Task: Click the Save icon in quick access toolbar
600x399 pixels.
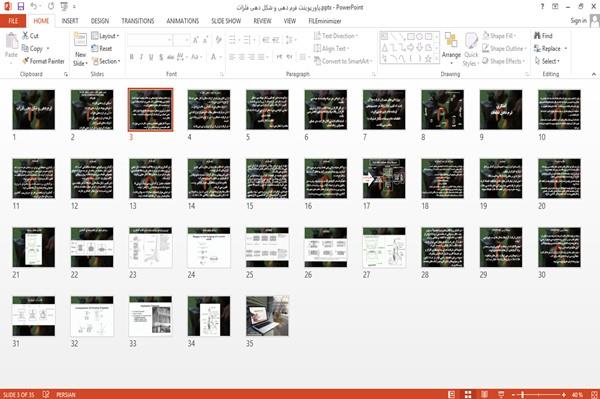Action: point(21,7)
